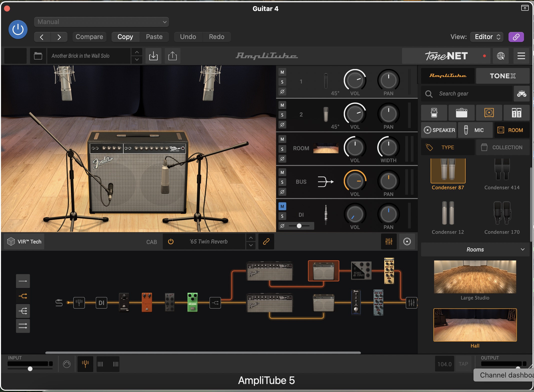Switch to the MIC tab

[475, 130]
